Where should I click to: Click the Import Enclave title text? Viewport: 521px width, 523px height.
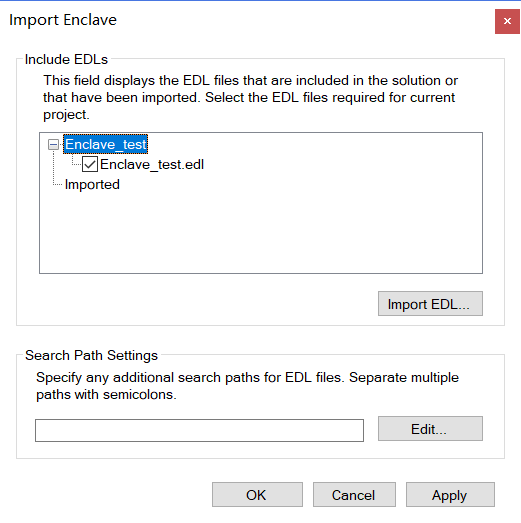(x=63, y=20)
